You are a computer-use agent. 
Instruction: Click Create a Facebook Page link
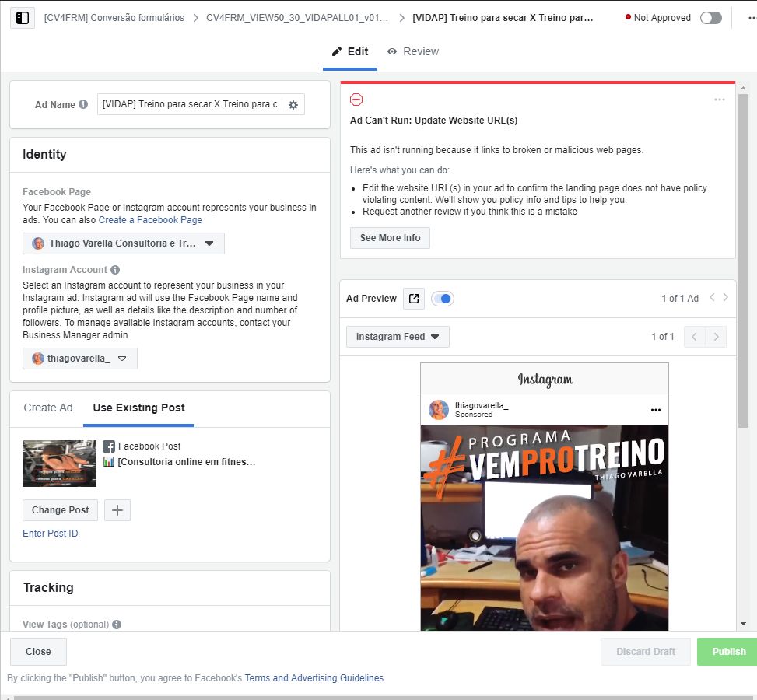[150, 220]
